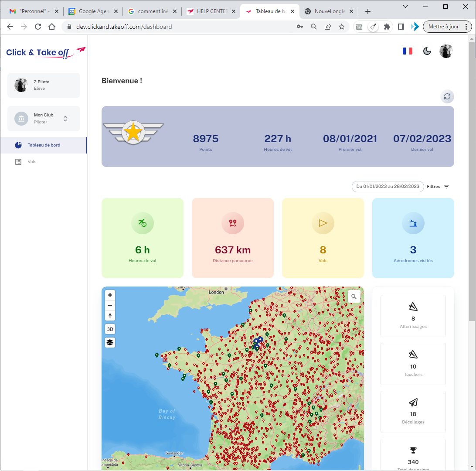Toggle dark mode moon icon
The height and width of the screenshot is (471, 476).
click(x=427, y=51)
